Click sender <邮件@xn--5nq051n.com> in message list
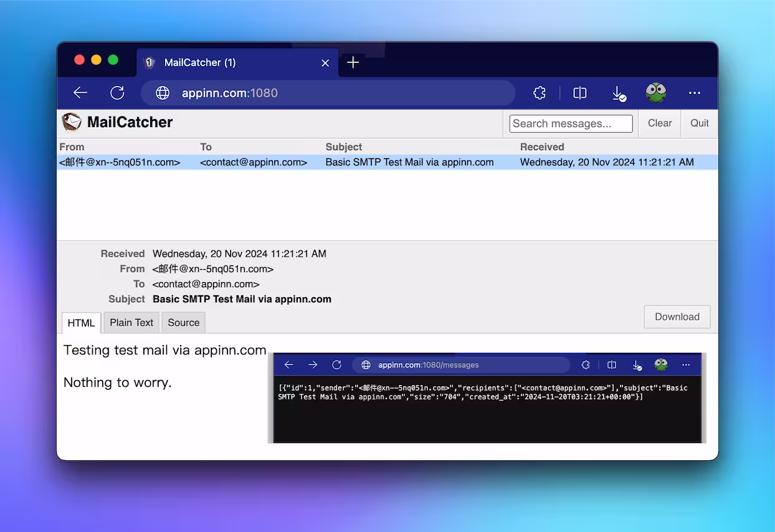Viewport: 775px width, 532px height. tap(120, 162)
